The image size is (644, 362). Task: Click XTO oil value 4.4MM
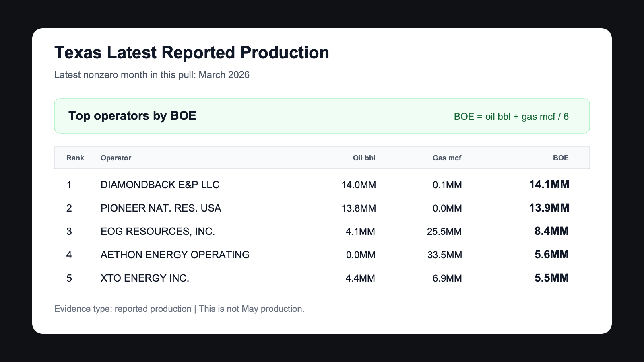360,278
